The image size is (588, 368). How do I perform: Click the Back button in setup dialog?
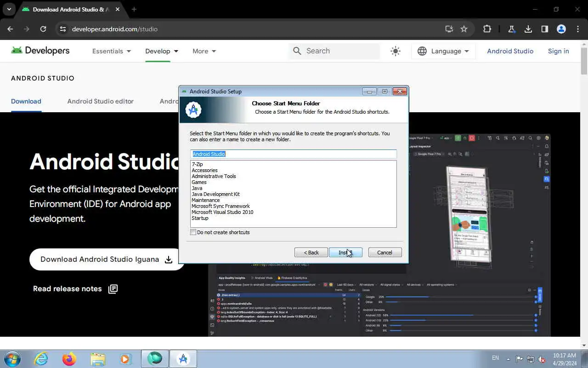tap(311, 253)
